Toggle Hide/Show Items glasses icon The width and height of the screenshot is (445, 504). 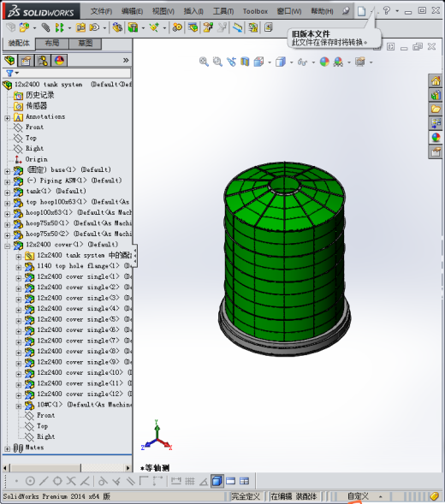[302, 62]
